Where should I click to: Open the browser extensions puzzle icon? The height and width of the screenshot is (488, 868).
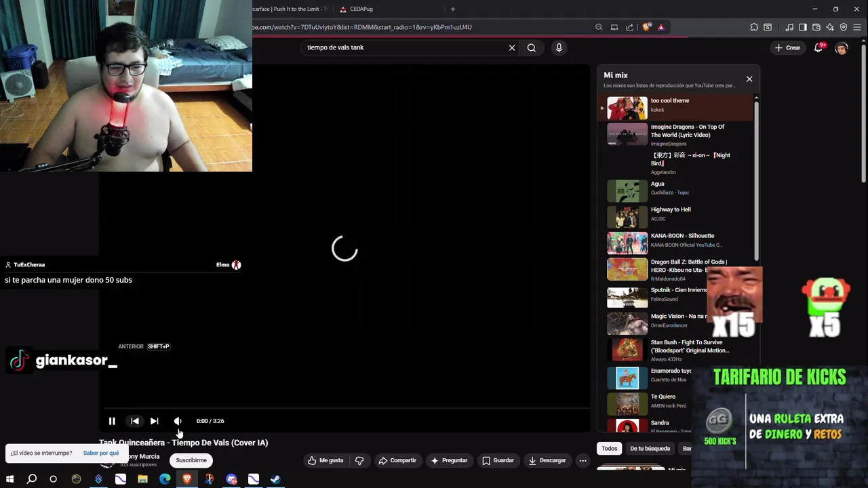[754, 27]
